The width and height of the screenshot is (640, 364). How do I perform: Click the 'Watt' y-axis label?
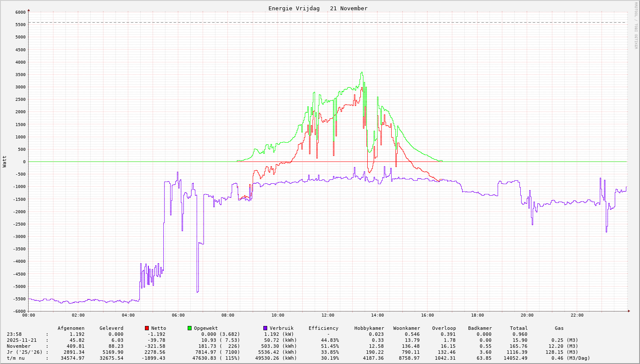(x=5, y=161)
